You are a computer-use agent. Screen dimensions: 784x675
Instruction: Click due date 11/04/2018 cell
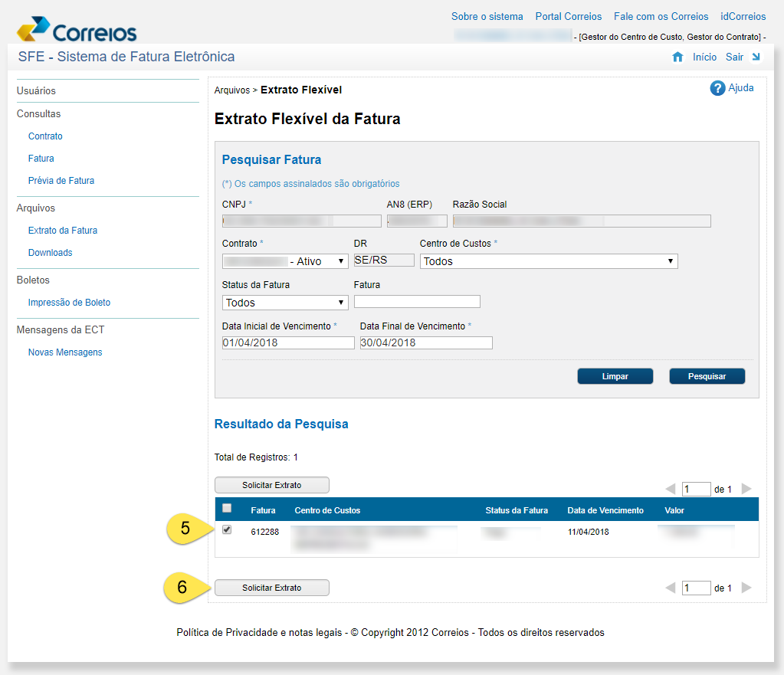coord(589,532)
